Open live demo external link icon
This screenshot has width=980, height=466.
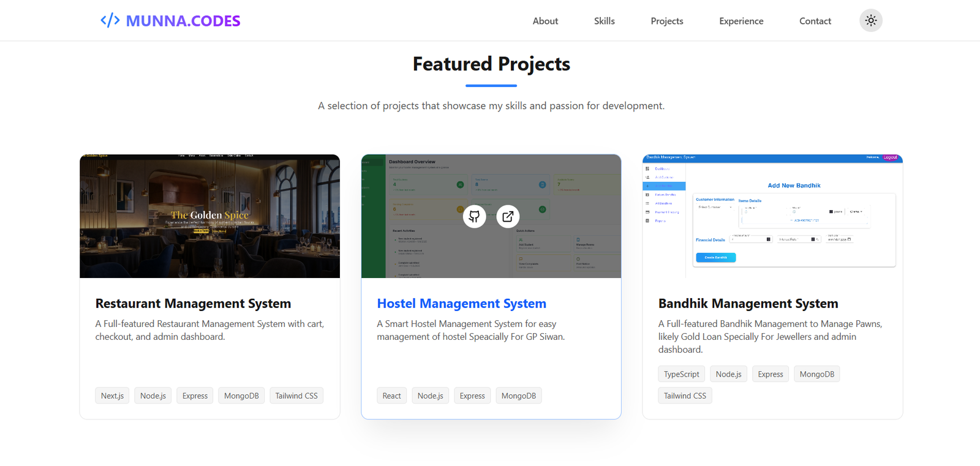pyautogui.click(x=508, y=216)
